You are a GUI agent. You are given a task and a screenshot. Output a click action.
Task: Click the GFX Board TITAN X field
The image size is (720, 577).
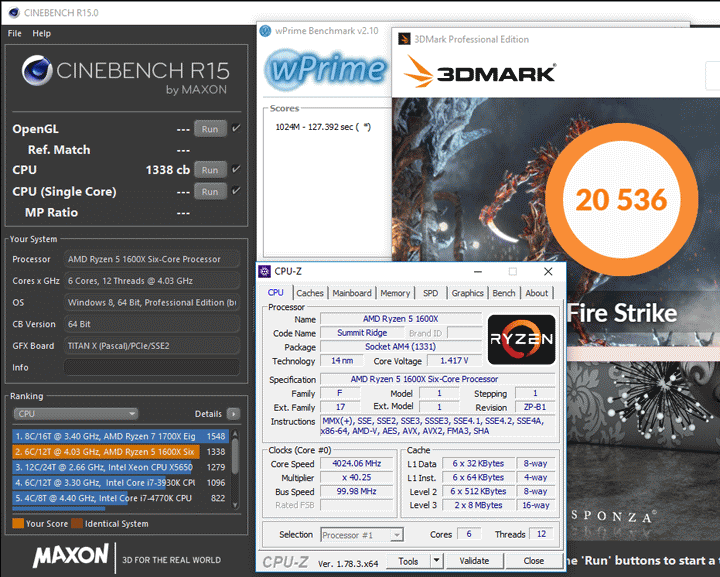152,346
